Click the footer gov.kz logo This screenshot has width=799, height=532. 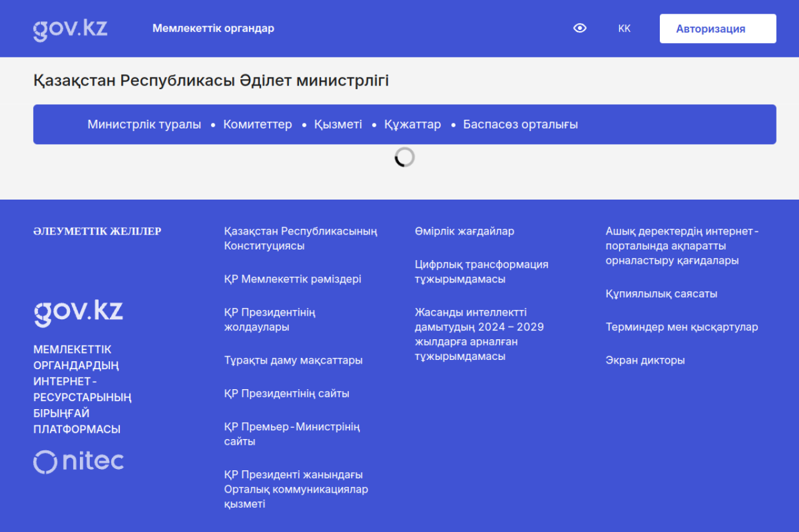tap(78, 312)
